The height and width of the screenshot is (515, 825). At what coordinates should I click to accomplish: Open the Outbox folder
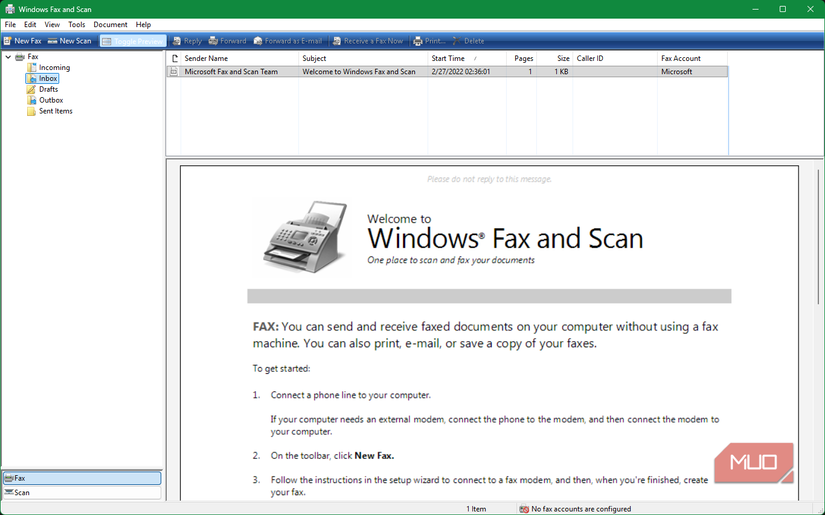[x=51, y=100]
